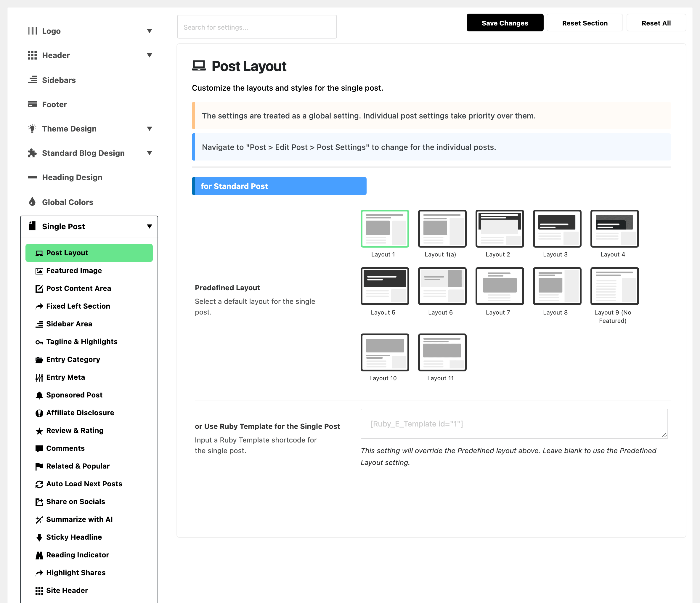Choose the Layout 11 thumbnail
The image size is (700, 603).
tap(442, 352)
